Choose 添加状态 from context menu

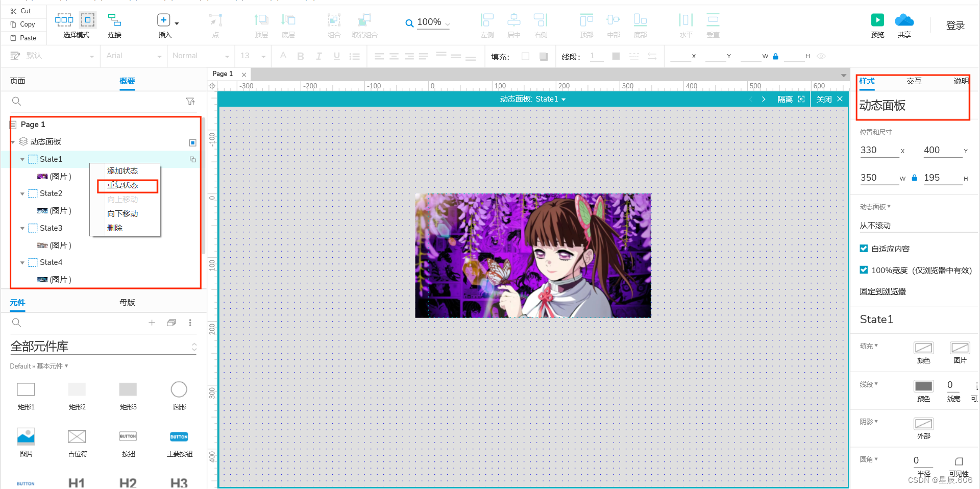(x=122, y=171)
